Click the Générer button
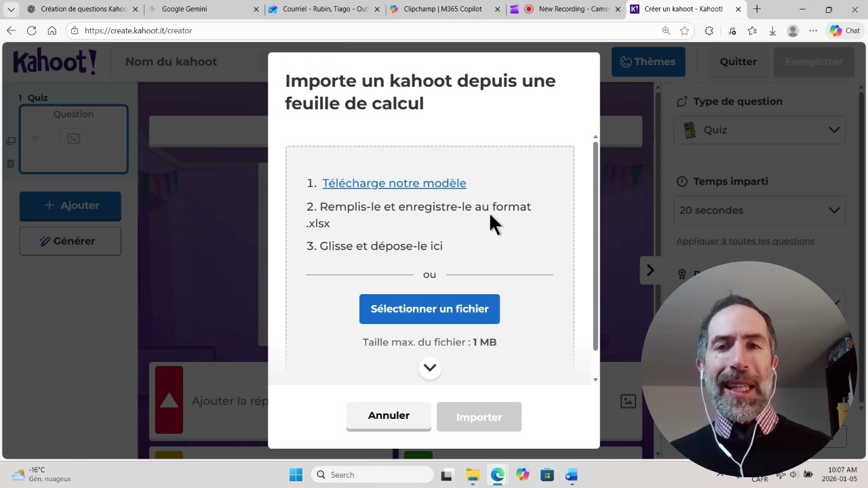The width and height of the screenshot is (868, 488). tap(71, 241)
